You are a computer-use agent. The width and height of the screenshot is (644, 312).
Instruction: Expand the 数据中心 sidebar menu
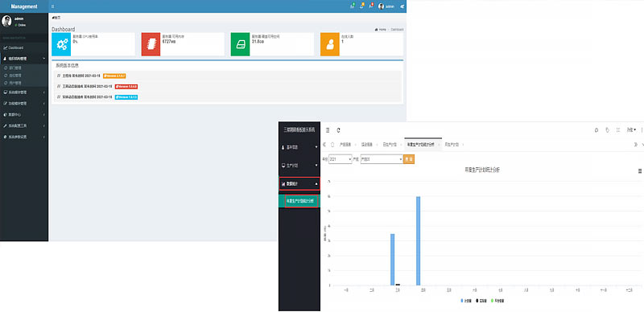coord(24,114)
